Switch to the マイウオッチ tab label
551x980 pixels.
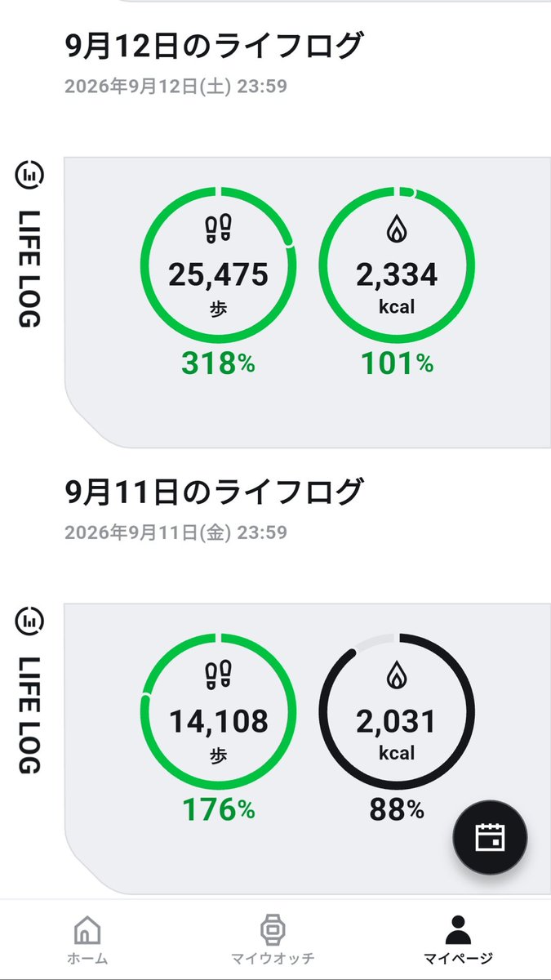point(272,958)
